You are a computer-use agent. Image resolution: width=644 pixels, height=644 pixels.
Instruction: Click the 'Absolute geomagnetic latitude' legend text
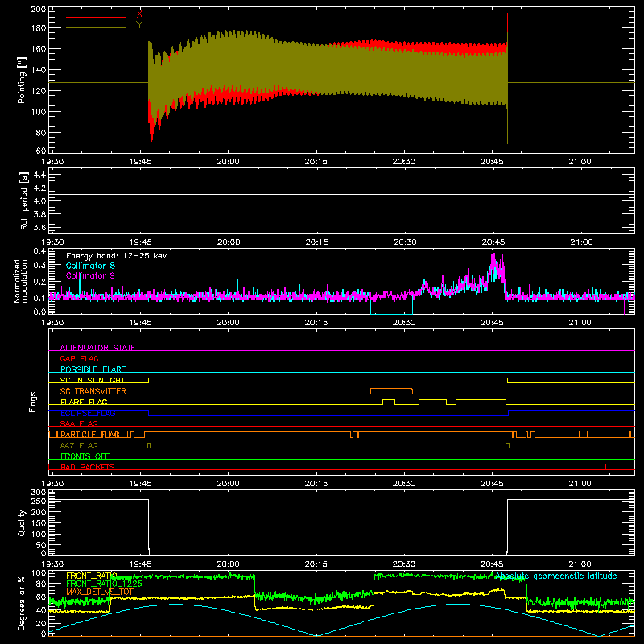[555, 576]
